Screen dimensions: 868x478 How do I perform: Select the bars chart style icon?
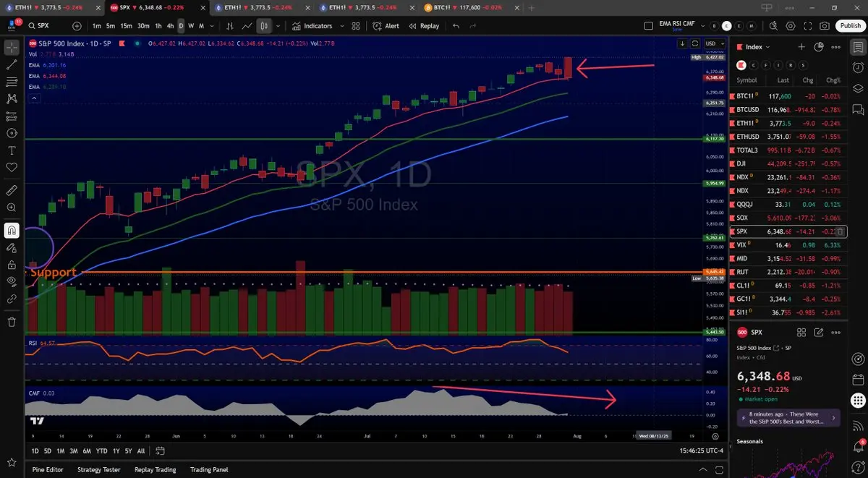click(x=230, y=26)
